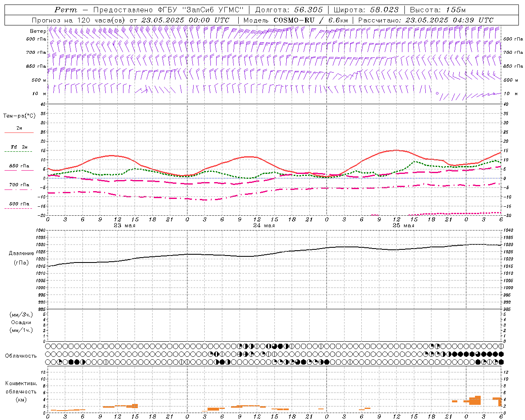Select the elevation text "Высота: 155м"
This screenshot has width=525, height=420.
(x=438, y=10)
